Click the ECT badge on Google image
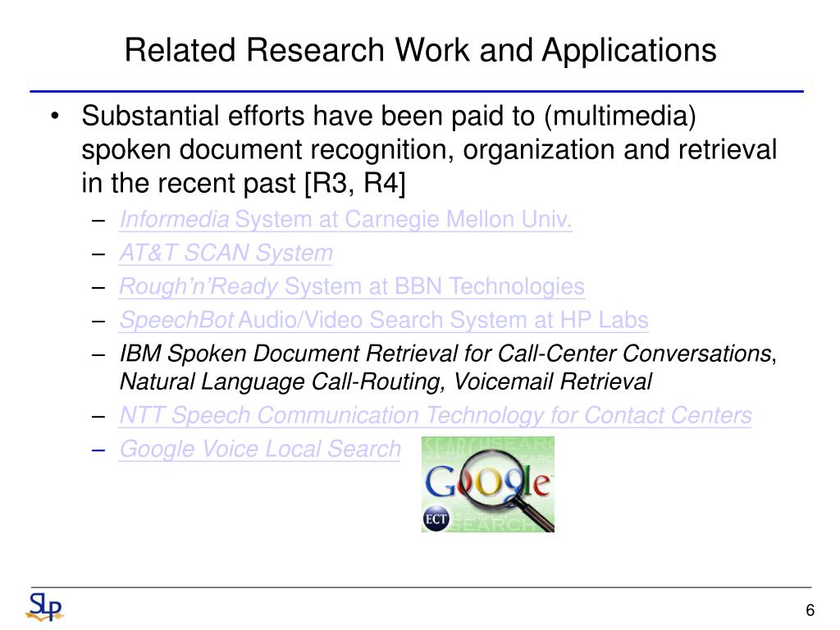The image size is (840, 630). [x=436, y=518]
